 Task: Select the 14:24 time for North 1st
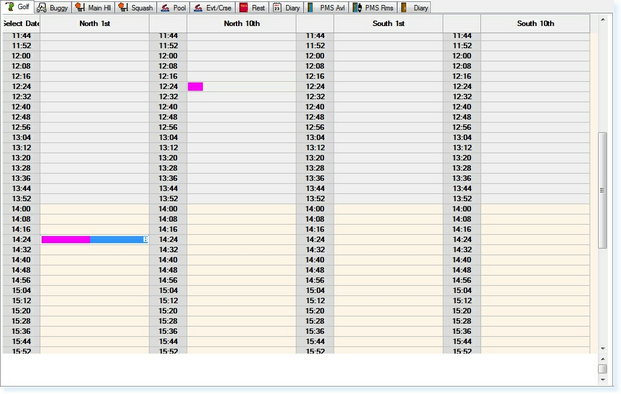point(21,240)
